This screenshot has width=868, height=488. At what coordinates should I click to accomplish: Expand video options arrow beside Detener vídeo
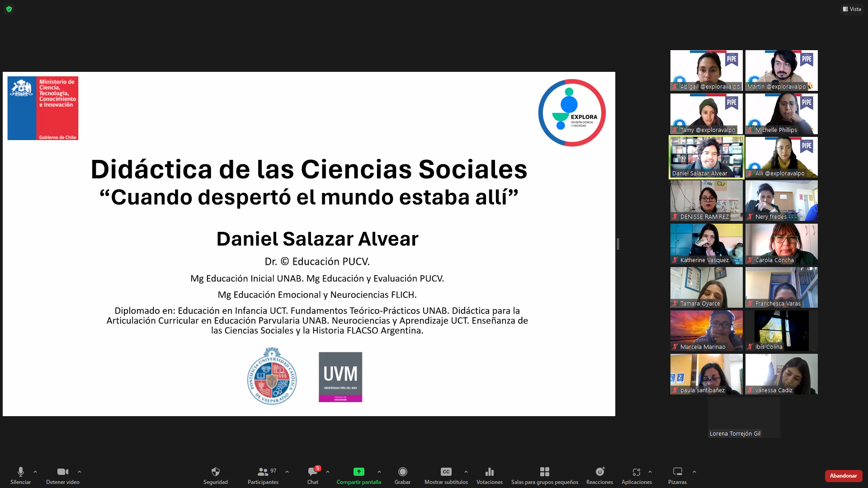pyautogui.click(x=80, y=472)
